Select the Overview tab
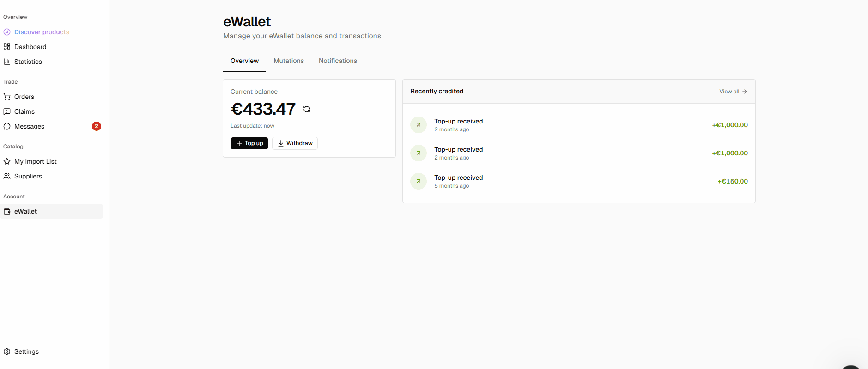The width and height of the screenshot is (868, 369). pyautogui.click(x=244, y=61)
